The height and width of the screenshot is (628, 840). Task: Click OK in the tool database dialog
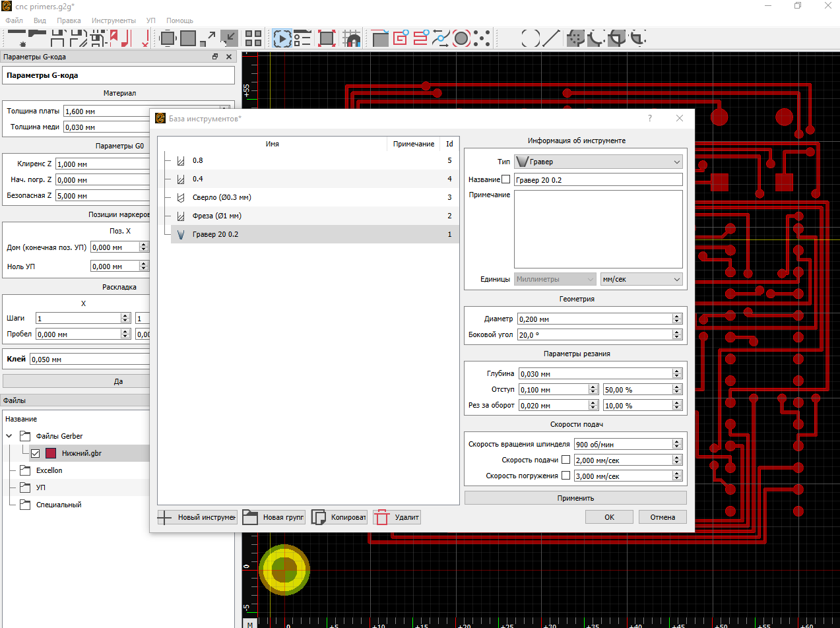[x=609, y=517]
